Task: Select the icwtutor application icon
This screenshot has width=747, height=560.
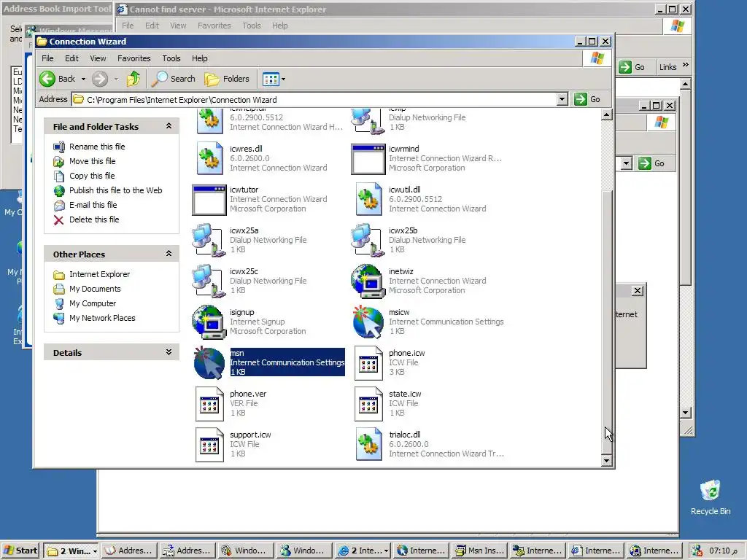Action: [x=209, y=200]
